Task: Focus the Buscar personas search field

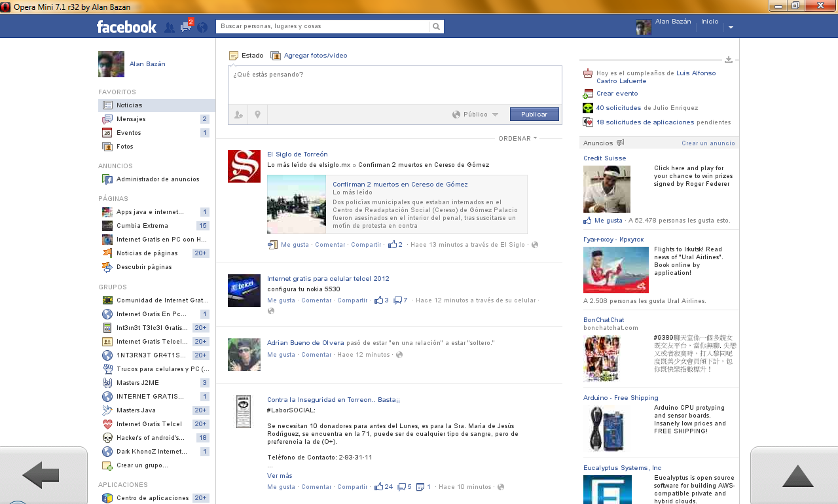Action: 323,26
